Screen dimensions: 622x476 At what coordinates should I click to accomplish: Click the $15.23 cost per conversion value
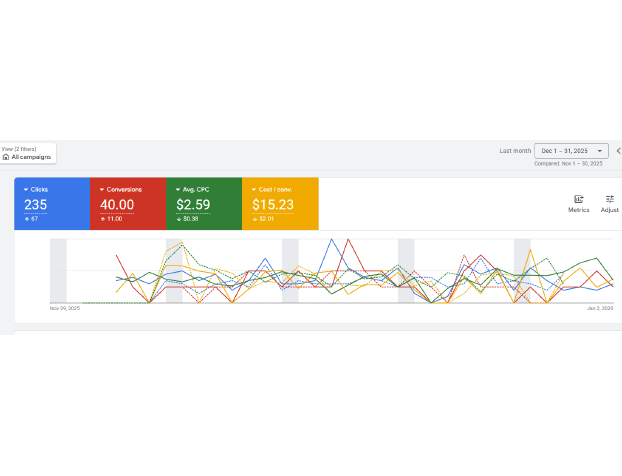(271, 205)
